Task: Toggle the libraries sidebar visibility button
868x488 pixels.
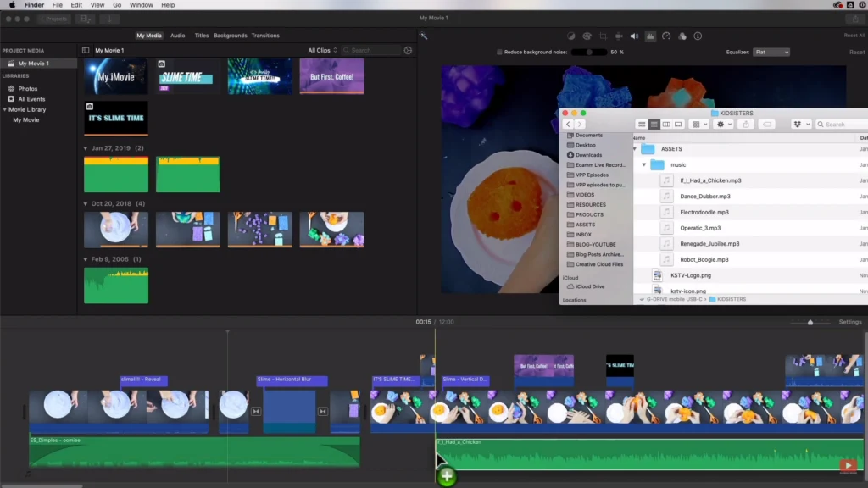Action: point(86,51)
